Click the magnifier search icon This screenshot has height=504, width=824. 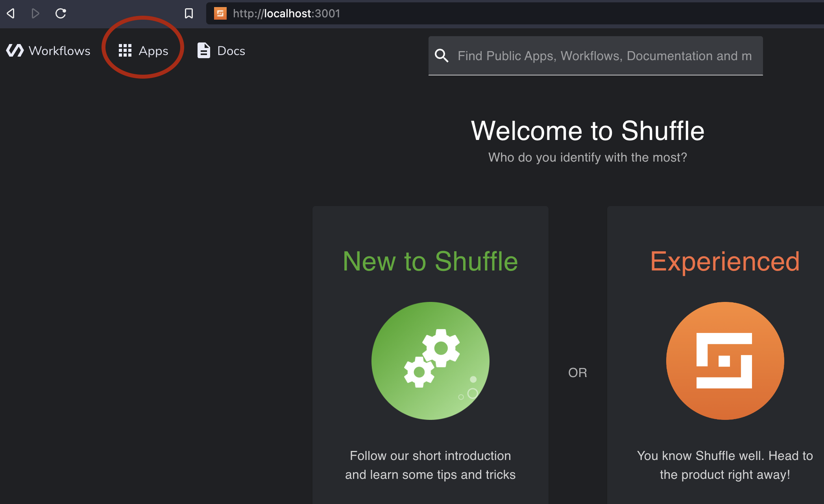click(442, 56)
